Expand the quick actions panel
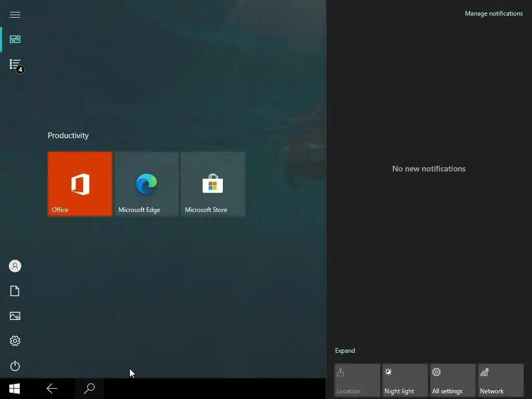532x399 pixels. [345, 351]
